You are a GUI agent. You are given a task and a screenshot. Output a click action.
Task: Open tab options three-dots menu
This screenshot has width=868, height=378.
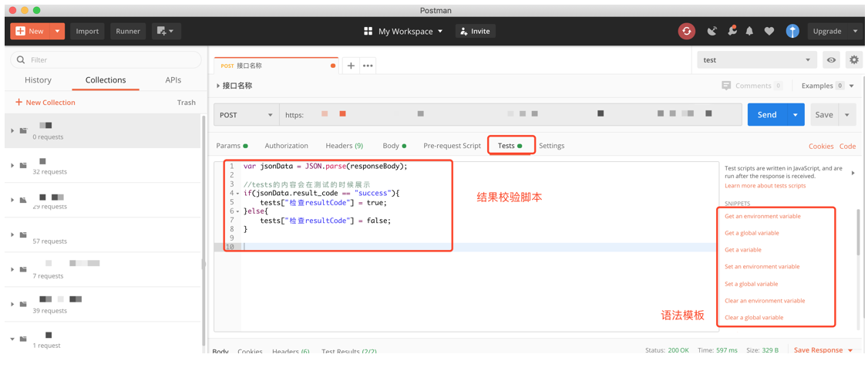coord(368,66)
